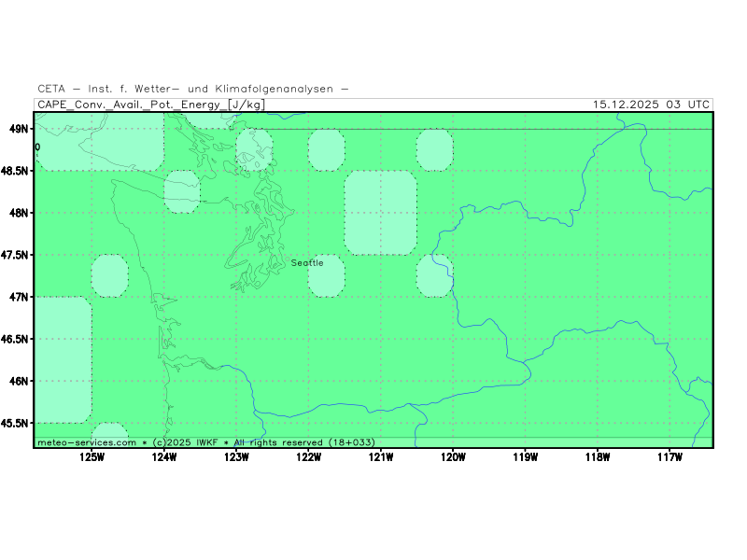Select the 120W longitude axis label
This screenshot has height=560, width=747.
coord(453,457)
